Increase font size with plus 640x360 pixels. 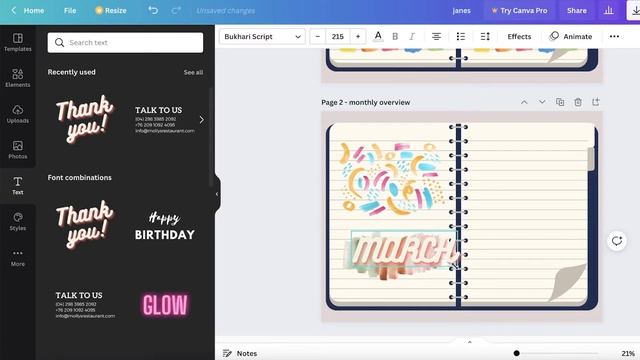tap(358, 36)
